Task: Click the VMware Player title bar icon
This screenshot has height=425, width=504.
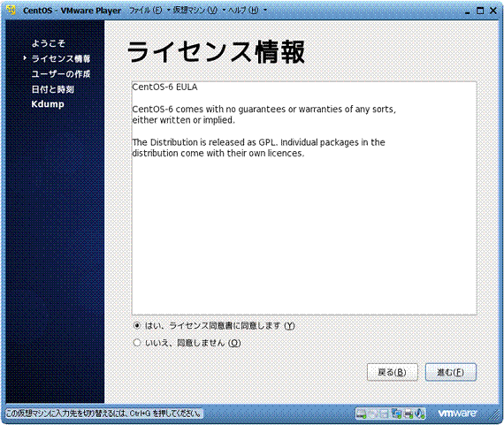Action: tap(11, 10)
